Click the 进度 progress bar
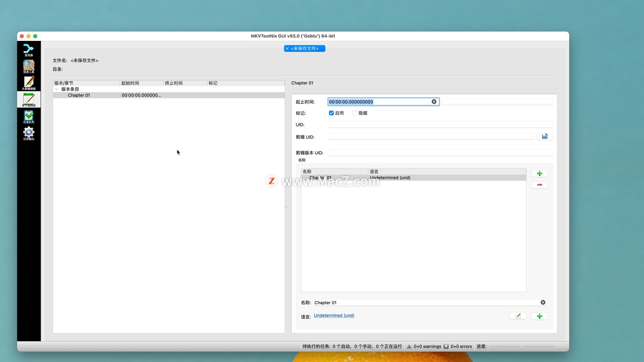This screenshot has height=362, width=644. [504, 347]
